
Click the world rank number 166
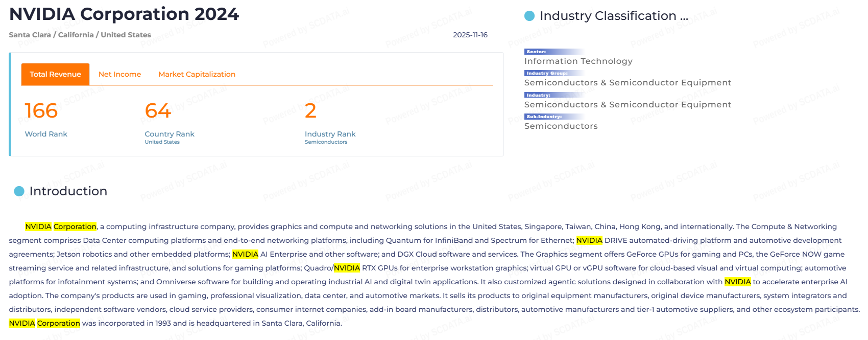coord(41,111)
